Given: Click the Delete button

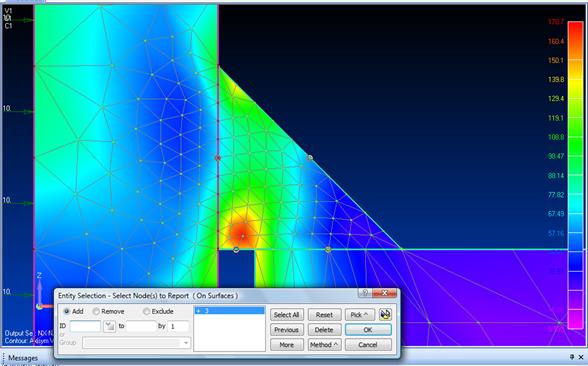Looking at the screenshot, I should (x=324, y=330).
